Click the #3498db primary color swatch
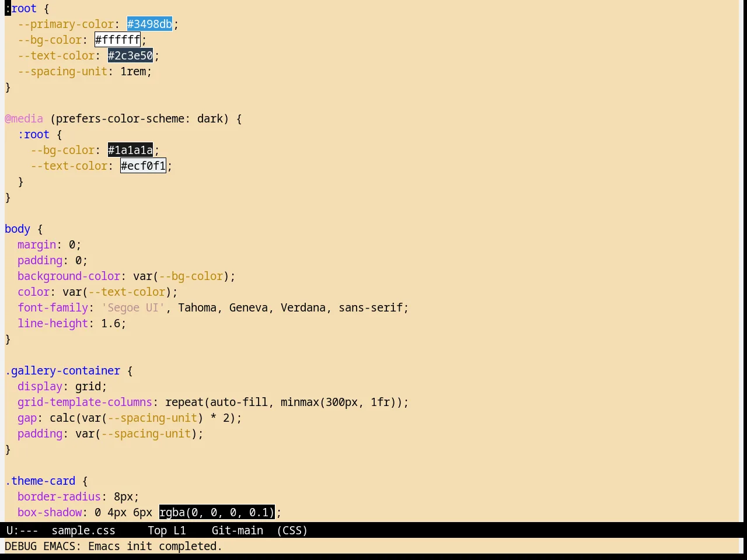 pos(149,24)
